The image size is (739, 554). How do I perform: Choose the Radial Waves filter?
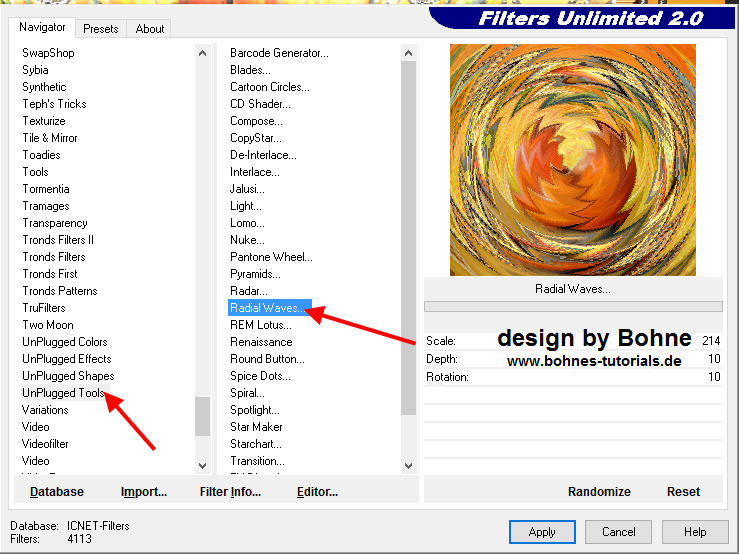269,308
